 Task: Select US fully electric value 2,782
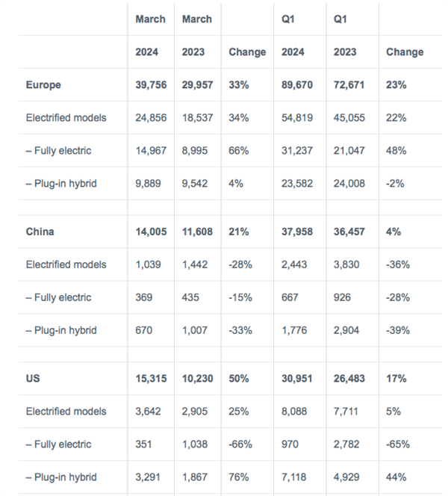click(347, 444)
